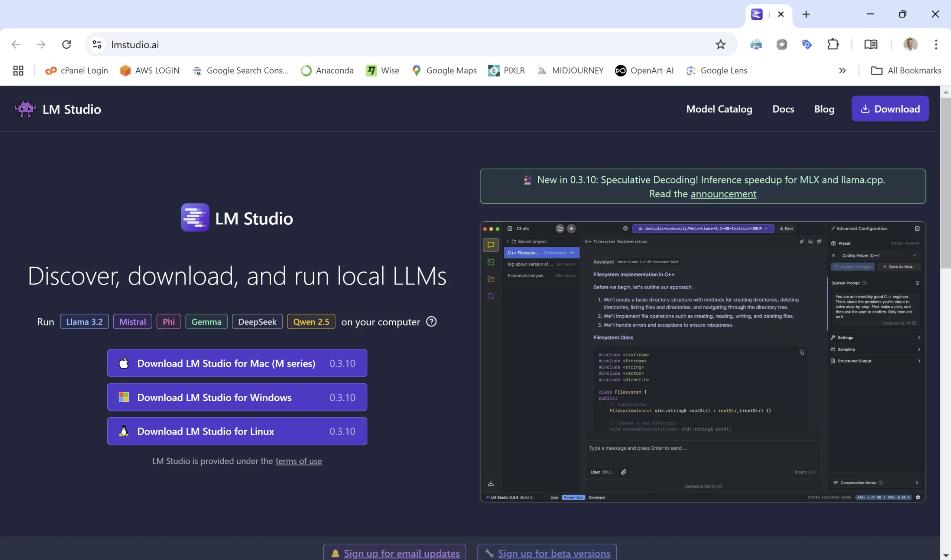This screenshot has width=951, height=560.
Task: Open the Google Maps bookmark
Action: point(444,71)
